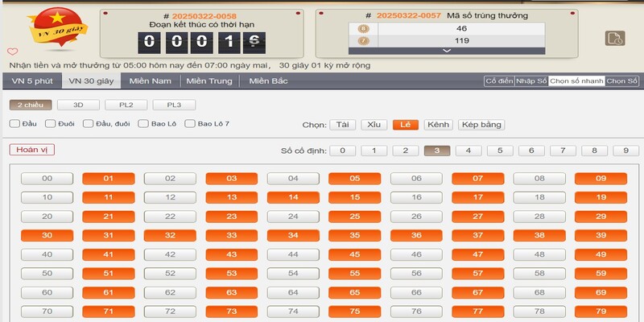Viewport: 644px width, 322px height.
Task: Select the Miền Bắc tab
Action: point(268,80)
